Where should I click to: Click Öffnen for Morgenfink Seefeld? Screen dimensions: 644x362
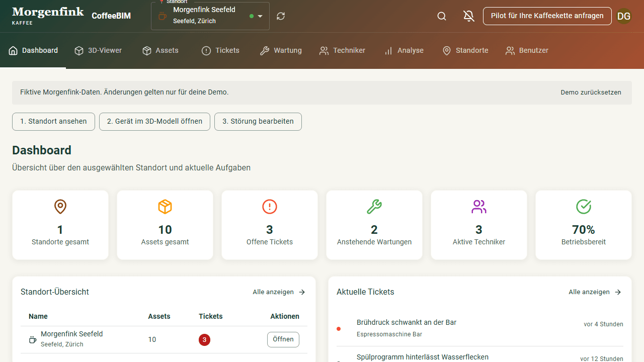click(x=283, y=339)
